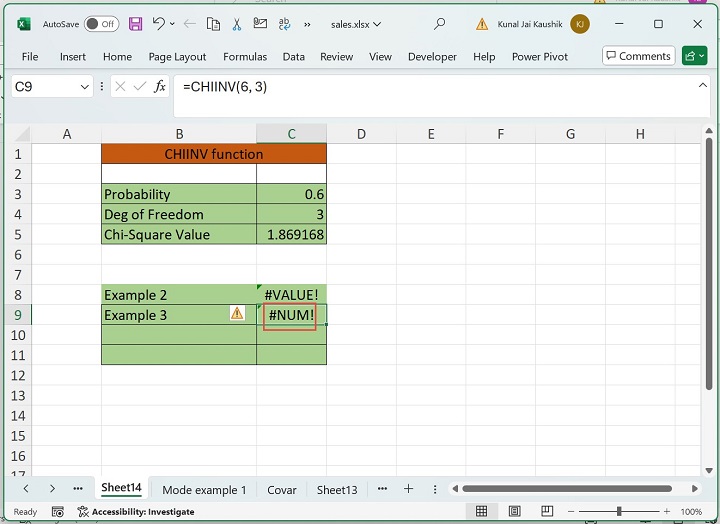Open the Formulas tab

[x=245, y=56]
